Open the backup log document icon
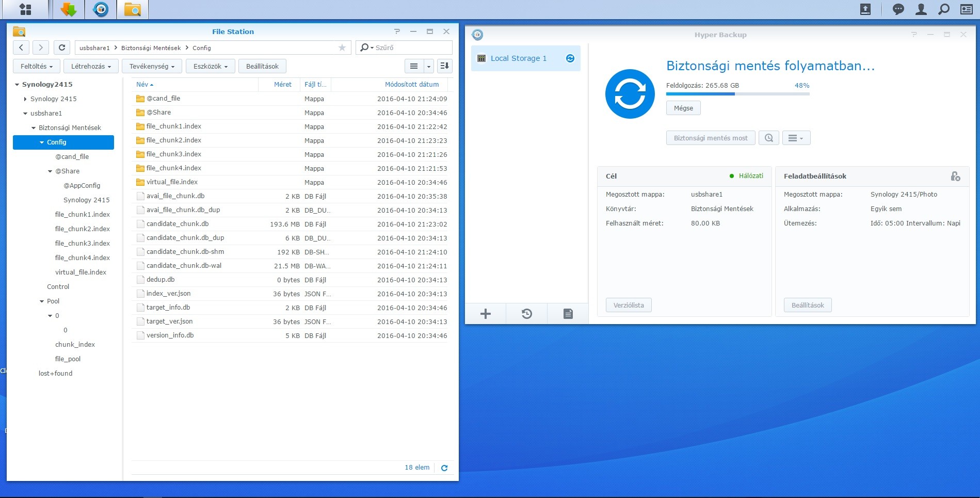The height and width of the screenshot is (498, 980). (x=568, y=314)
